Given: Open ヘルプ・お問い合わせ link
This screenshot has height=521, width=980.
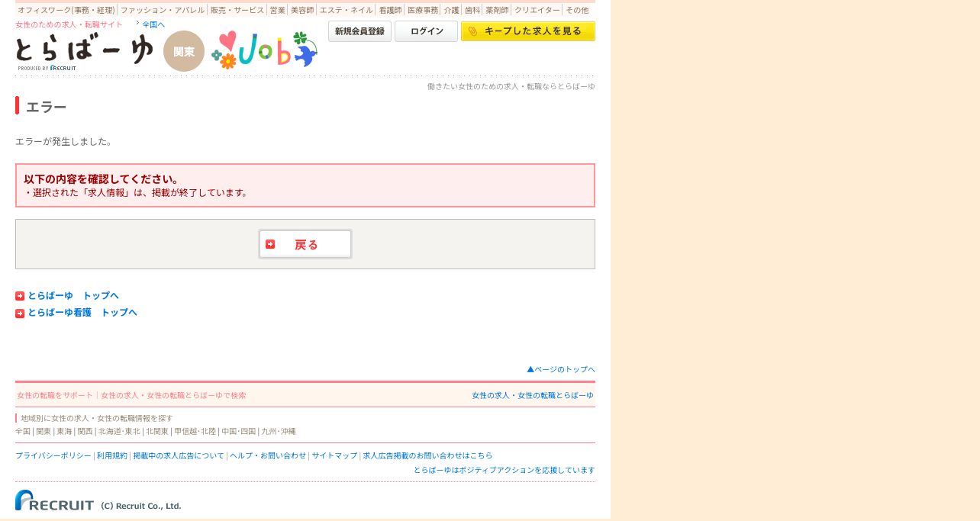Looking at the screenshot, I should click(268, 455).
